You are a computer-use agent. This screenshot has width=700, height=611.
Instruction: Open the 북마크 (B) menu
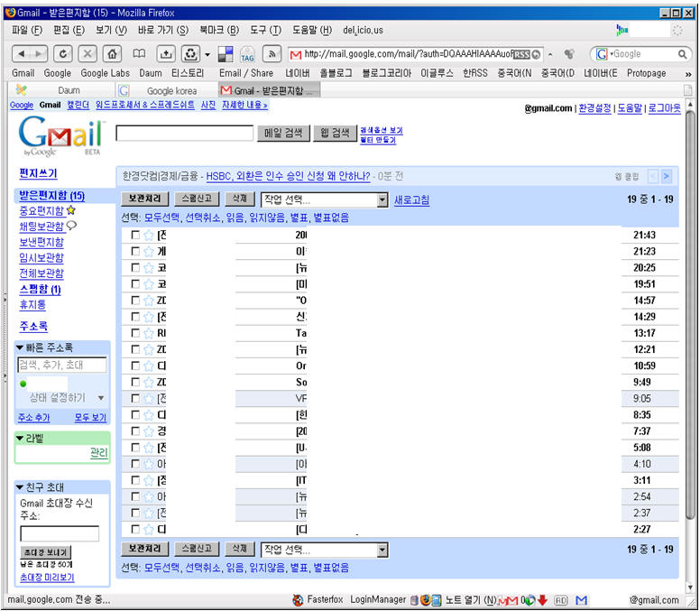218,30
